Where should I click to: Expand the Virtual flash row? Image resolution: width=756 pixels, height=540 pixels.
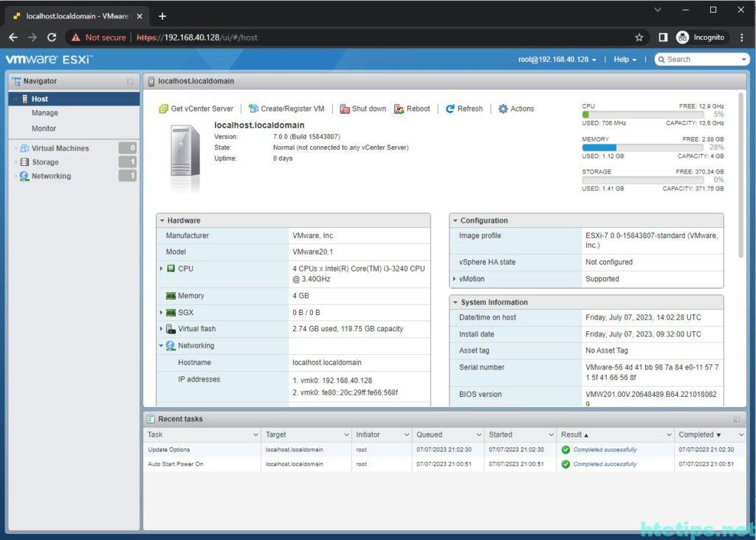coord(161,329)
